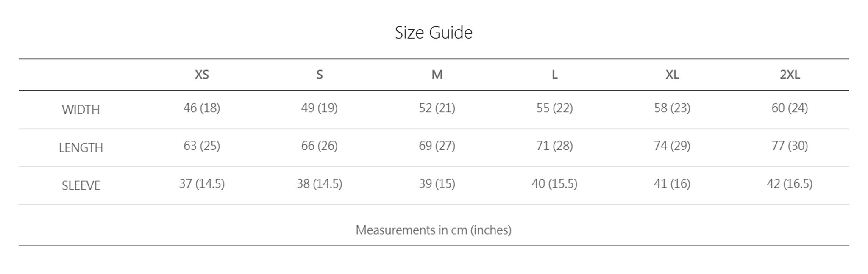Click the 2XL column header
The width and height of the screenshot is (868, 274).
(790, 75)
